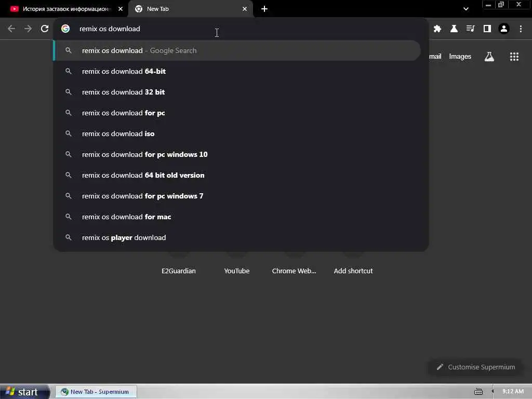Screen dimensions: 532x399
Task: Choose remix os download Google Search suggestion
Action: tap(237, 50)
